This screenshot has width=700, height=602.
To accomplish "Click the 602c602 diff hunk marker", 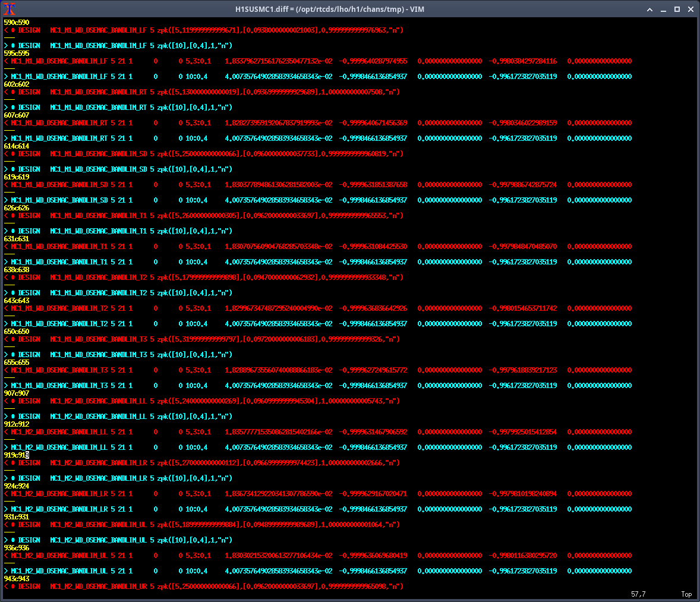I will [x=17, y=84].
